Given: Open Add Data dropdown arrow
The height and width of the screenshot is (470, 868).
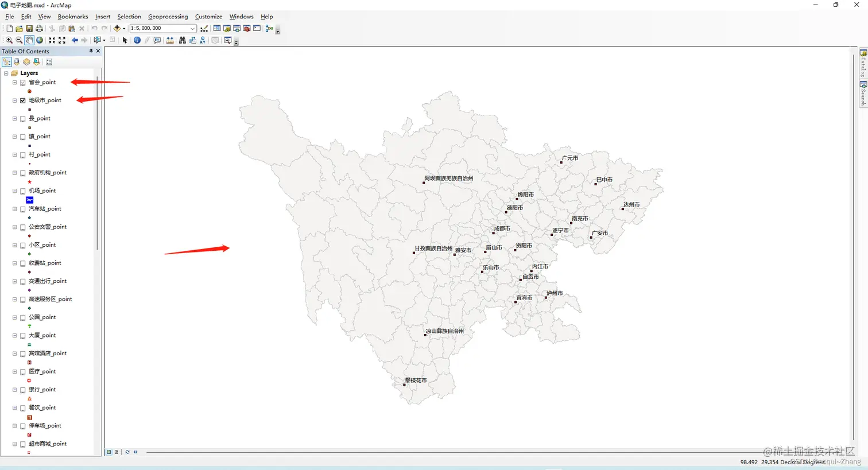Looking at the screenshot, I should (x=124, y=28).
